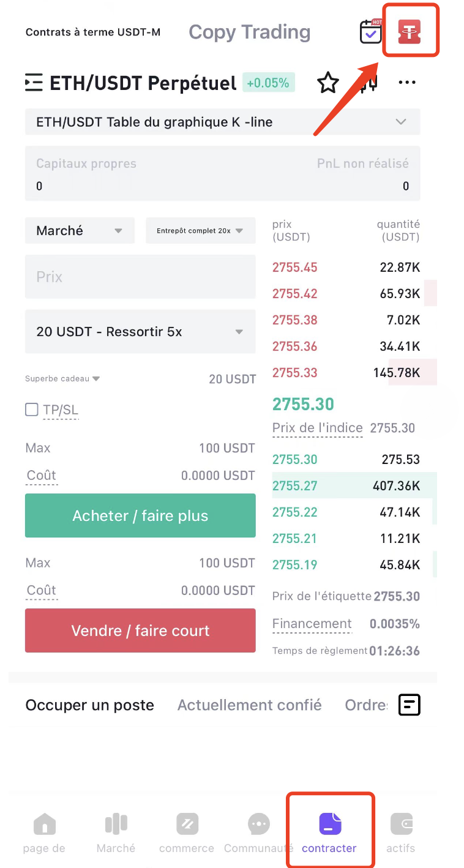Image resolution: width=464 pixels, height=868 pixels.
Task: Open the Marché order type dropdown
Action: point(80,231)
